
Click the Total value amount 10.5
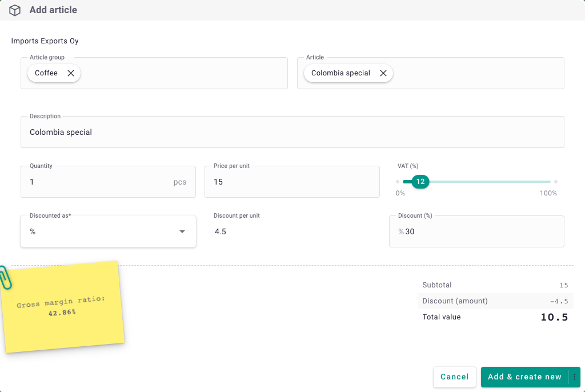click(554, 317)
